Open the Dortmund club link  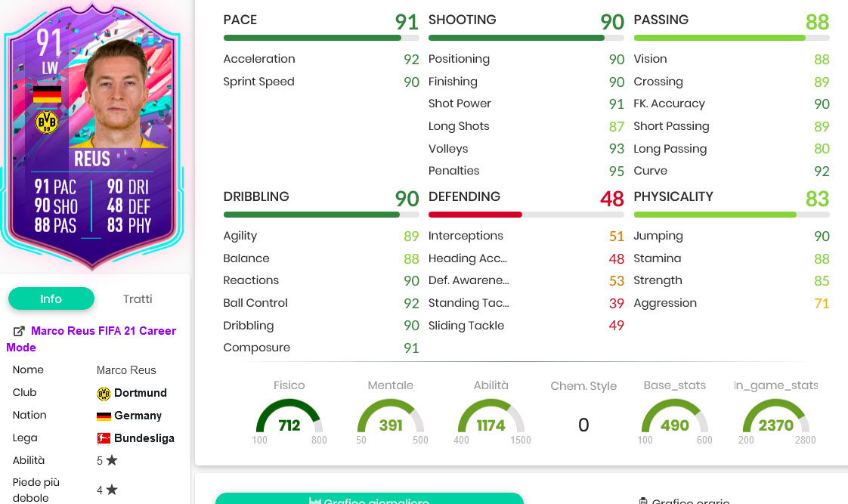[x=140, y=393]
